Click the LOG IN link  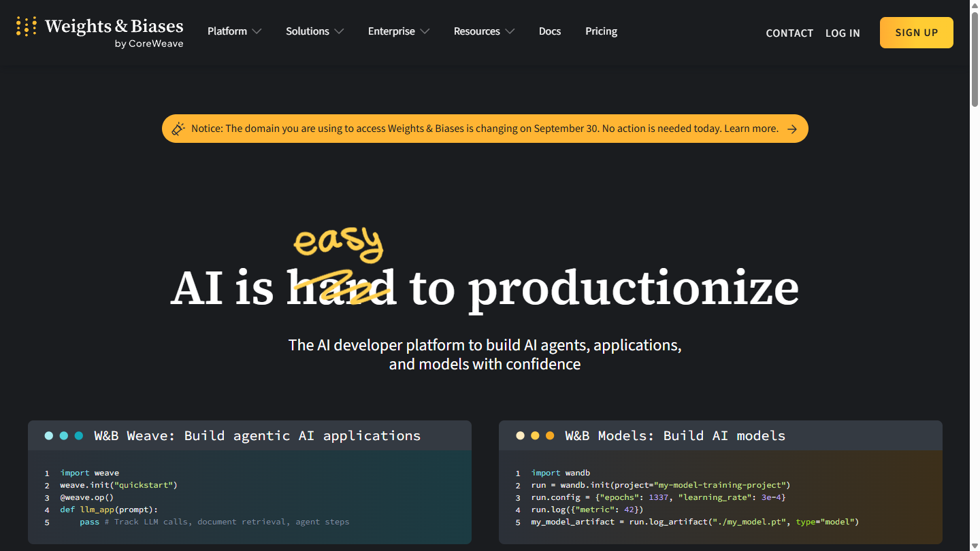click(x=843, y=33)
